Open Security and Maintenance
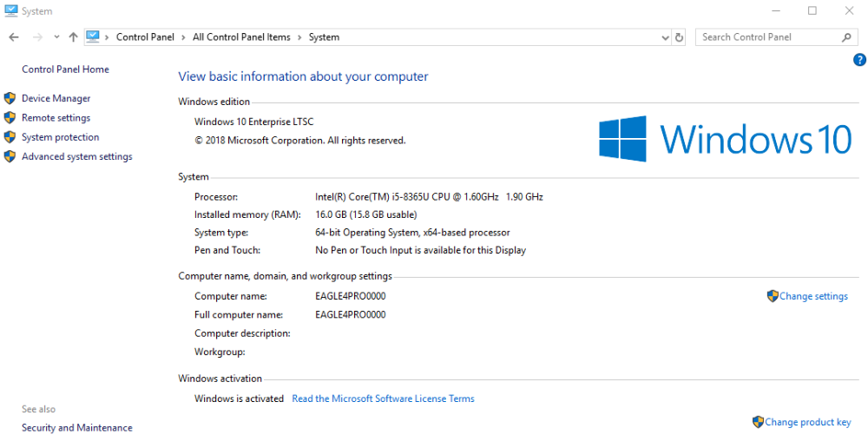This screenshot has width=868, height=448. tap(77, 427)
